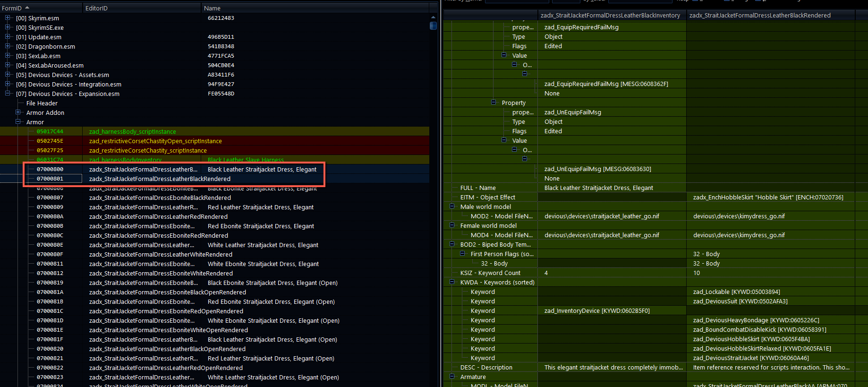The width and height of the screenshot is (868, 387).
Task: Expand the [00] Skyrim.esm plugin node
Action: tap(8, 18)
